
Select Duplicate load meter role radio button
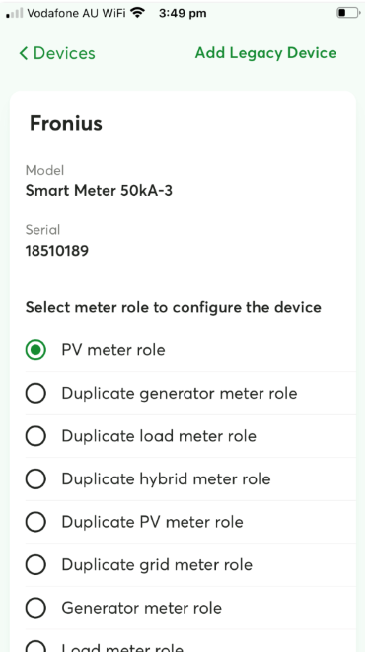tap(36, 436)
